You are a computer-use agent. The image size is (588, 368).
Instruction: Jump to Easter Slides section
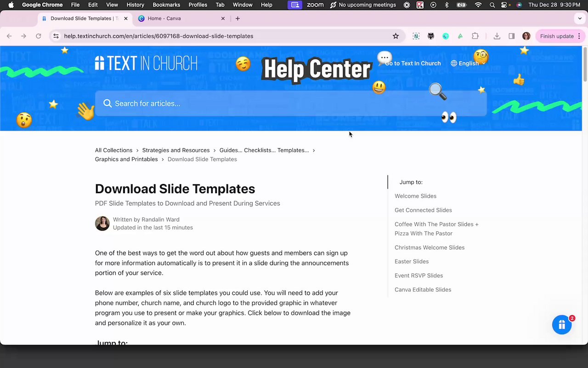click(x=412, y=261)
